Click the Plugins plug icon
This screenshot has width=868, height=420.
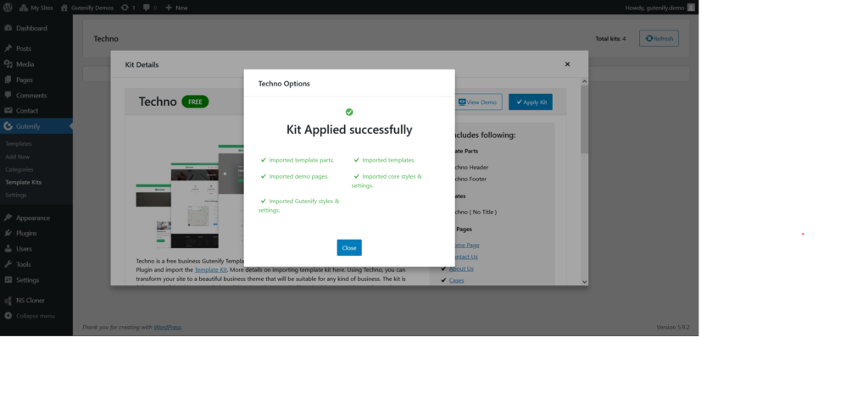point(8,233)
